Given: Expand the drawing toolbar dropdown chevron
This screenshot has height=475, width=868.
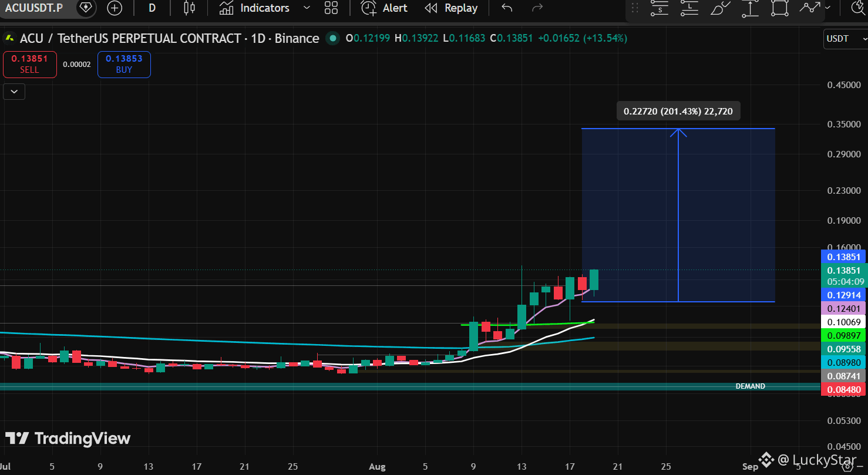Looking at the screenshot, I should 828,8.
